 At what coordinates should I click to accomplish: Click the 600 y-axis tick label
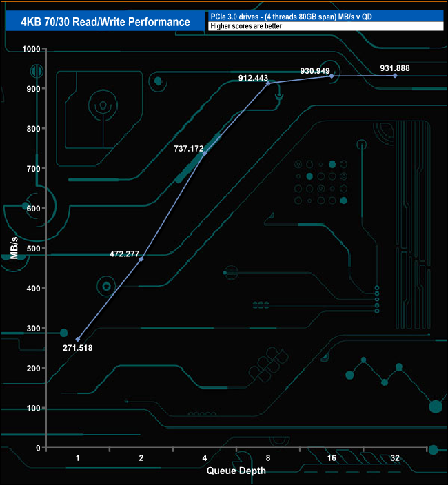click(x=33, y=209)
